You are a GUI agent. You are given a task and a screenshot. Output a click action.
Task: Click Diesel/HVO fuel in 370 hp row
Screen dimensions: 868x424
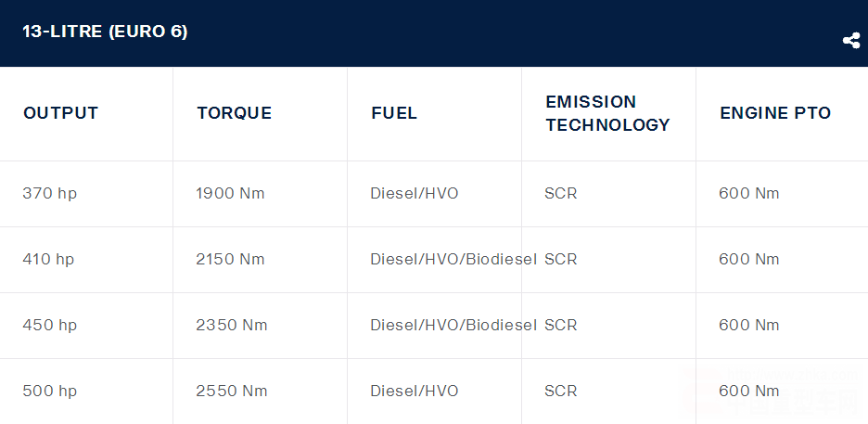point(415,194)
